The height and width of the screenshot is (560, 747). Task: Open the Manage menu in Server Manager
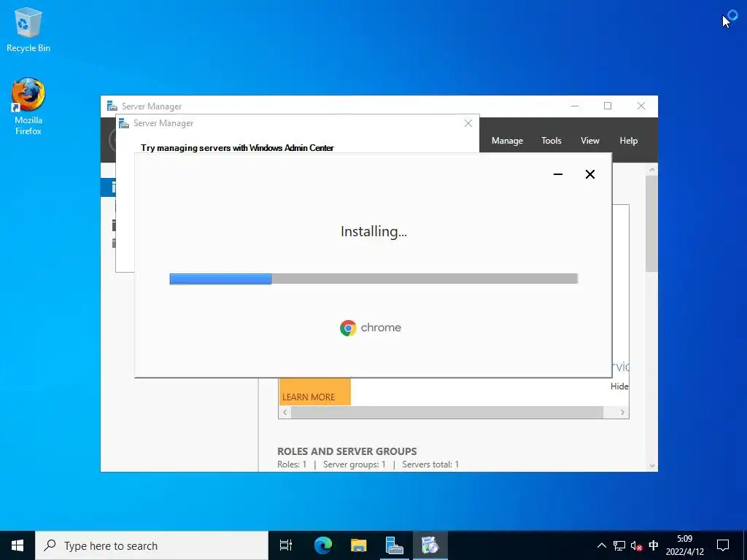pos(508,141)
